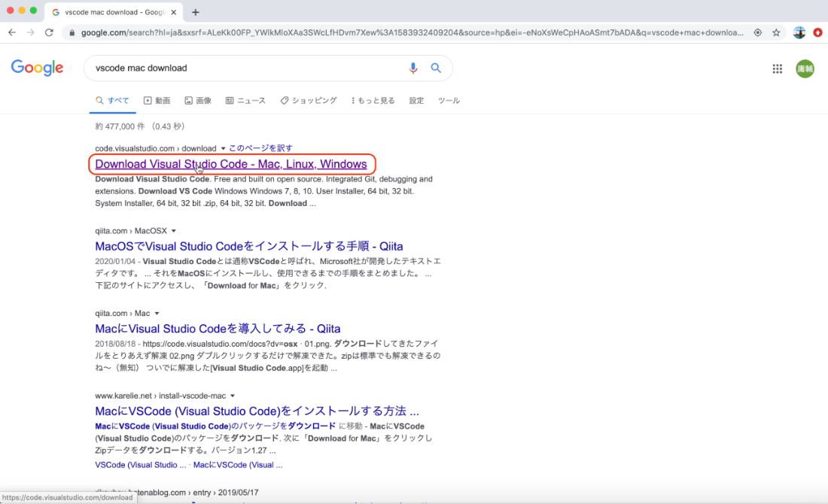Go back with the browser back arrow
828x504 pixels.
point(12,32)
